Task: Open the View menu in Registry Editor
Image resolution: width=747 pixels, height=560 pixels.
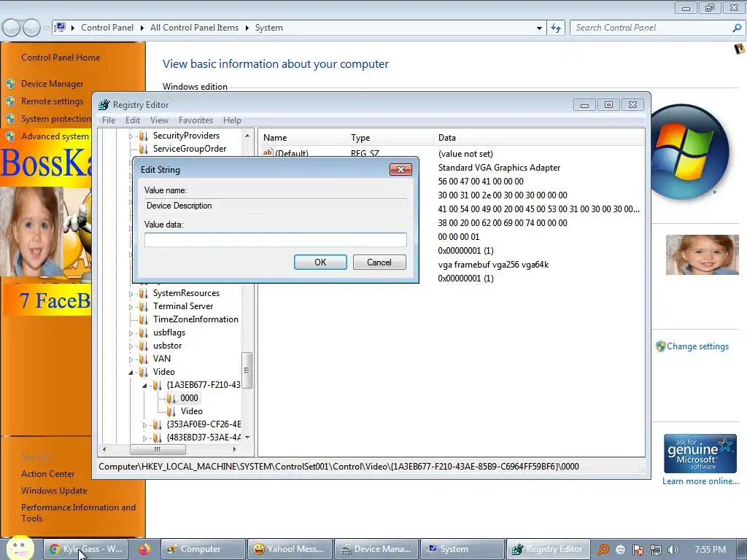Action: point(159,120)
